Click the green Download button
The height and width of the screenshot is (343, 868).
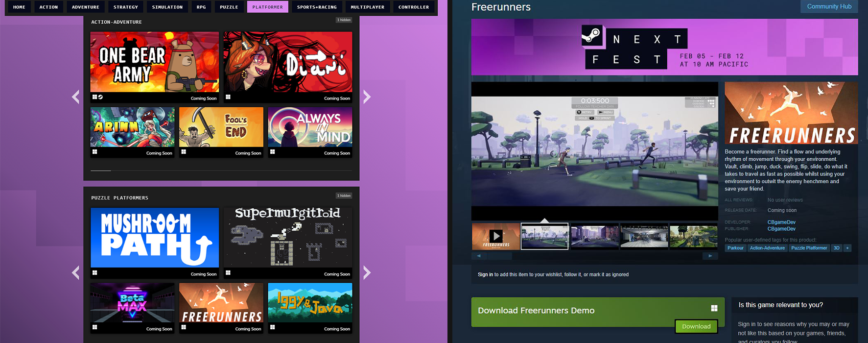tap(696, 326)
